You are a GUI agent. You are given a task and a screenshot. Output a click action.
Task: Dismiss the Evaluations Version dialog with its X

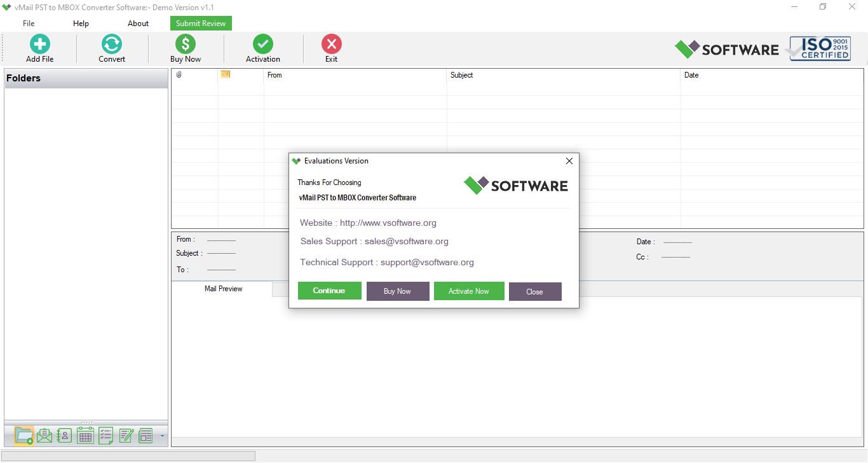pos(569,161)
